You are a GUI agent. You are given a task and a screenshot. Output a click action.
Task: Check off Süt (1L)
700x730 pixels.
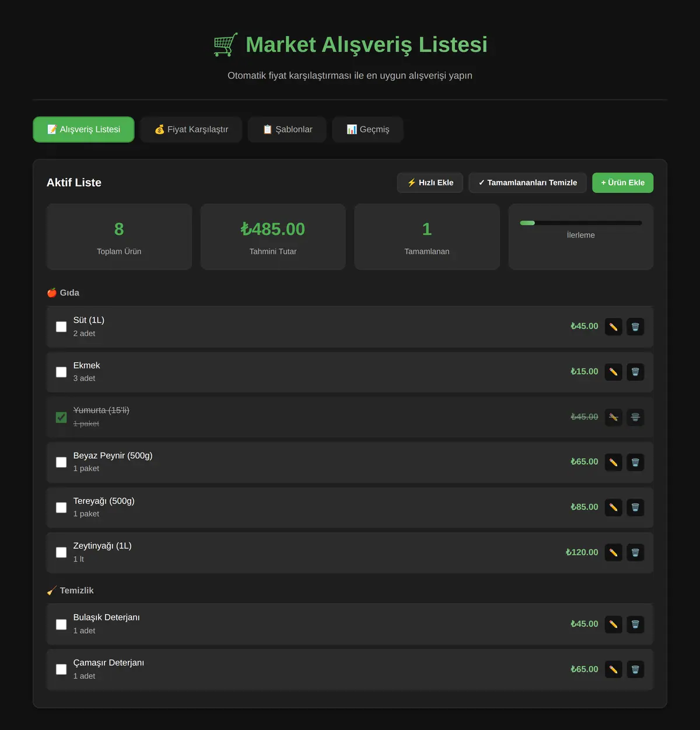pos(61,327)
